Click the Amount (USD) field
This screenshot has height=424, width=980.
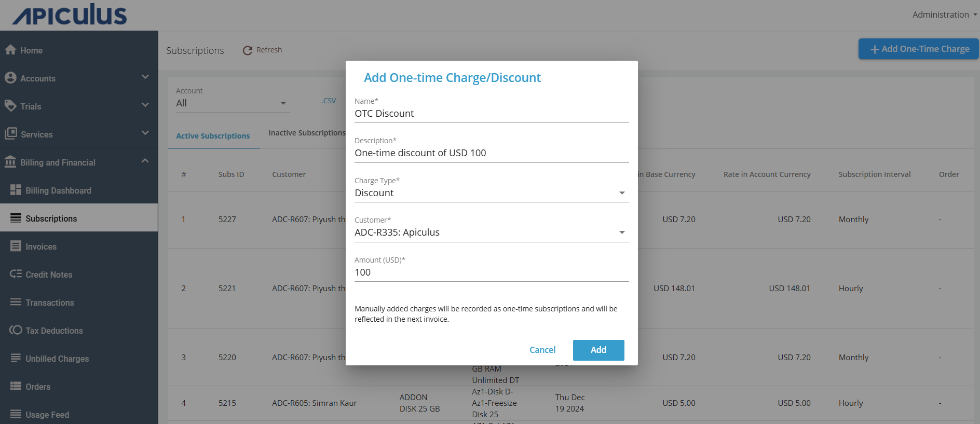point(492,272)
